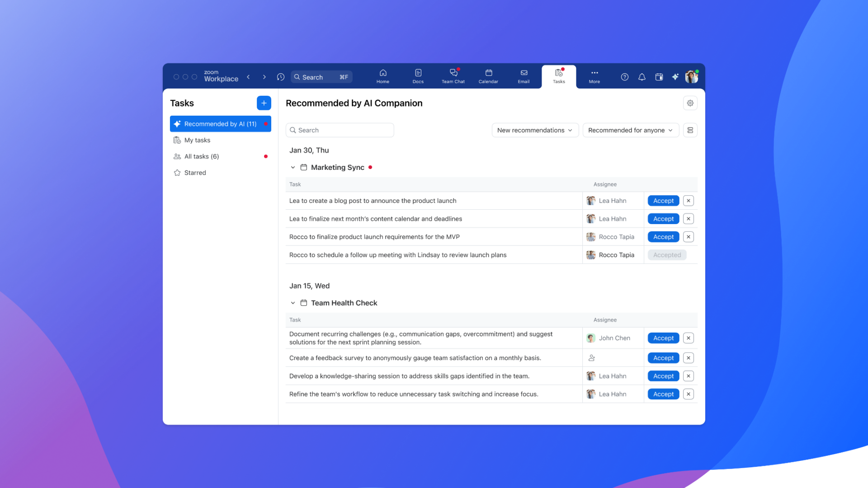The width and height of the screenshot is (868, 488).
Task: Open the AI Companion sparkle icon in header
Action: pyautogui.click(x=675, y=77)
